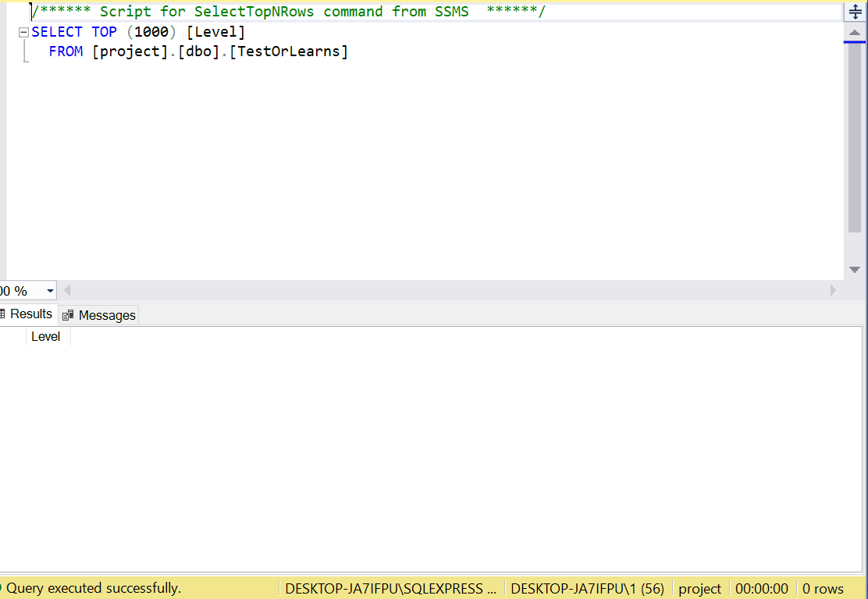Click the [project] database name in query
Screen dimensions: 868x599
(130, 51)
